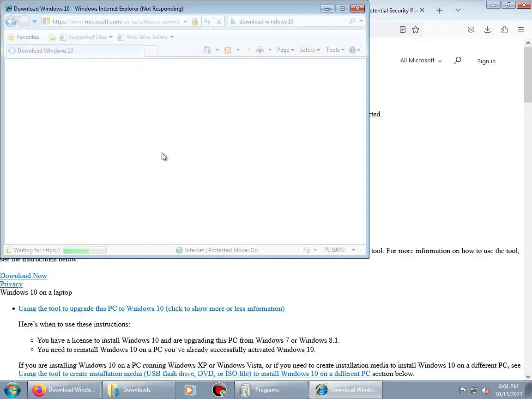
Task: Click Add to Favorites Bar star icon
Action: click(x=52, y=37)
